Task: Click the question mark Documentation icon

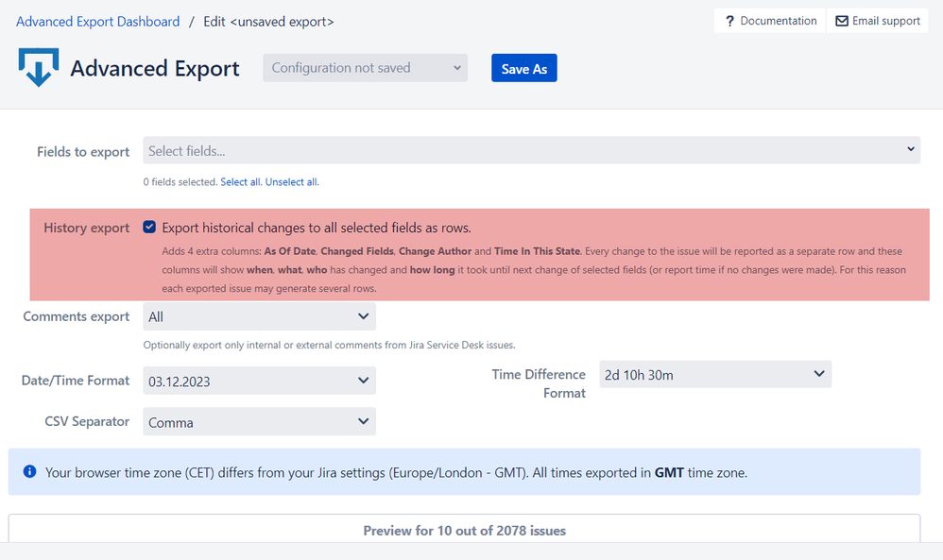Action: pyautogui.click(x=729, y=21)
